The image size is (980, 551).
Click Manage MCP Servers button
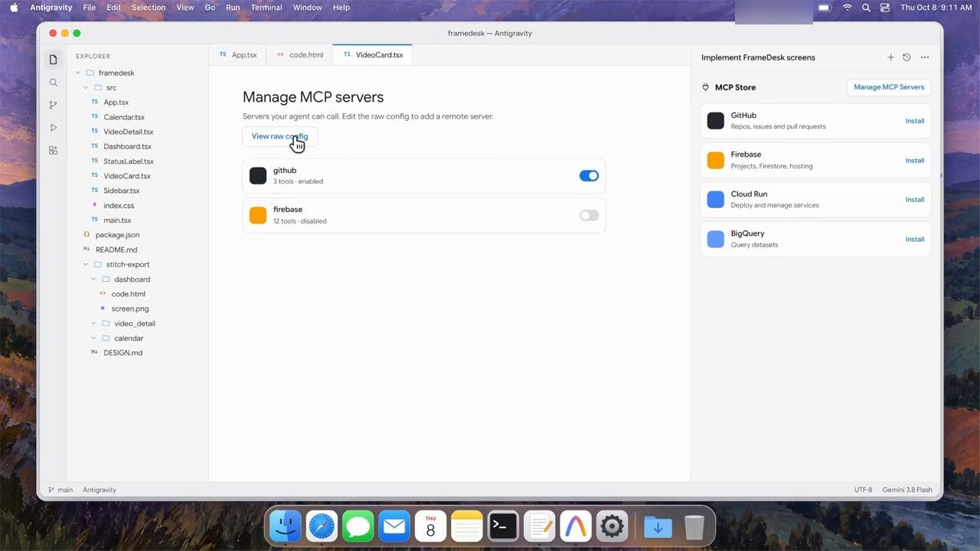[x=889, y=87]
